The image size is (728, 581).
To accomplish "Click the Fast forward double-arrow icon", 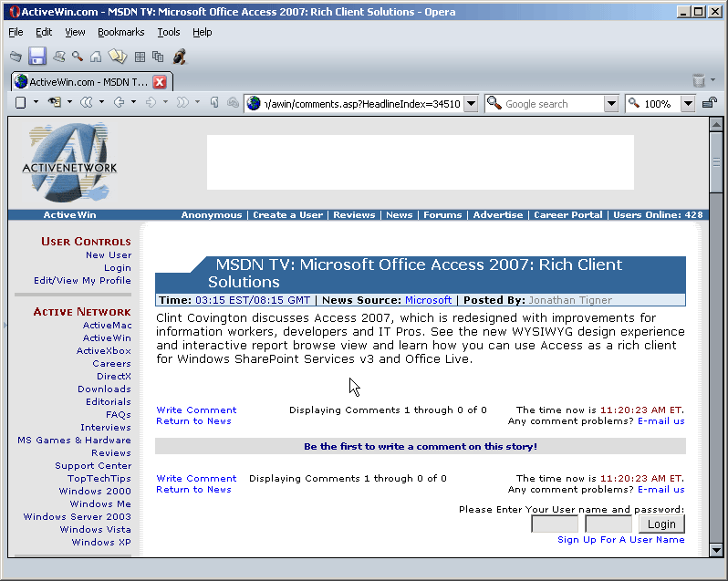I will click(183, 102).
